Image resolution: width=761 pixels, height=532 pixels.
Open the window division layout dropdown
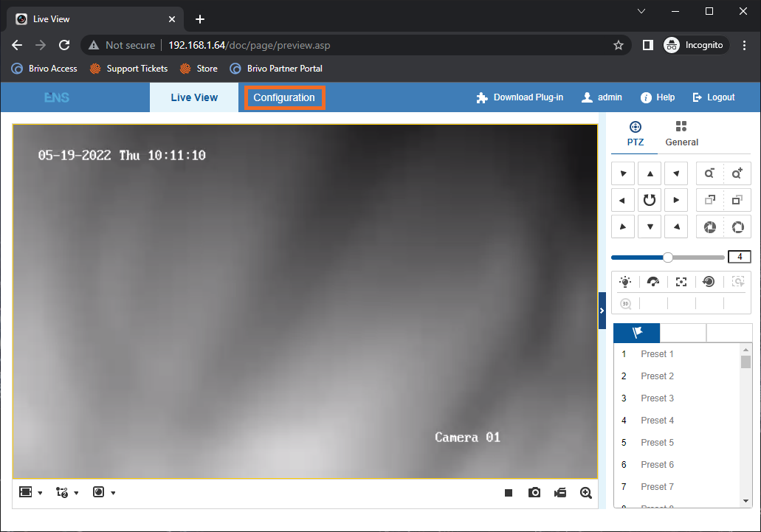(30, 492)
